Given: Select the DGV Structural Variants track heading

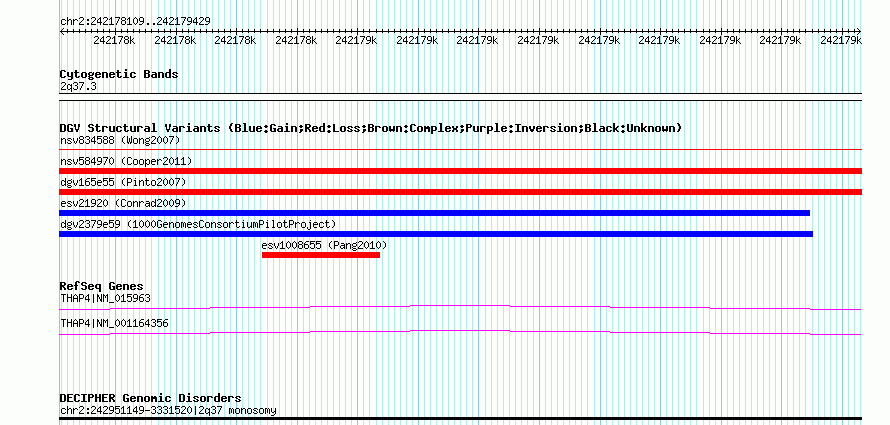Looking at the screenshot, I should pyautogui.click(x=371, y=128).
